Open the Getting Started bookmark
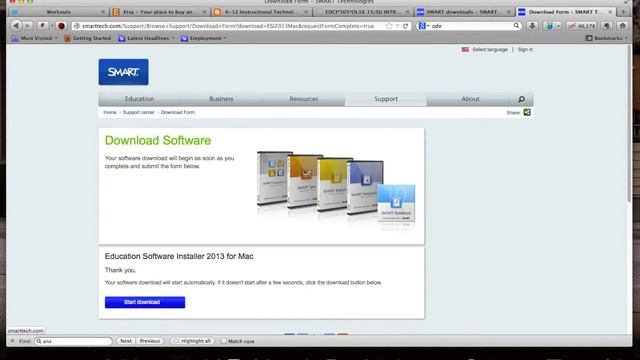The image size is (640, 360). pyautogui.click(x=88, y=38)
